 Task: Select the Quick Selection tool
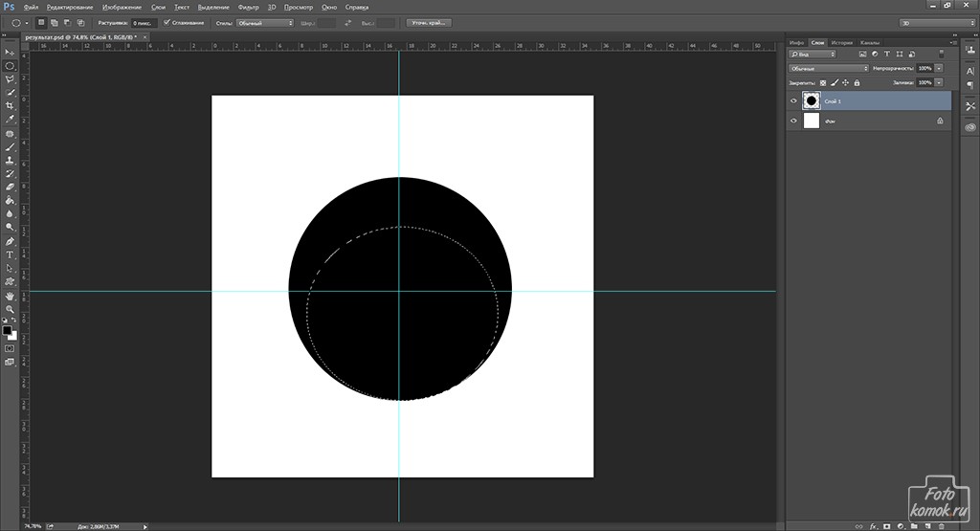pyautogui.click(x=10, y=93)
